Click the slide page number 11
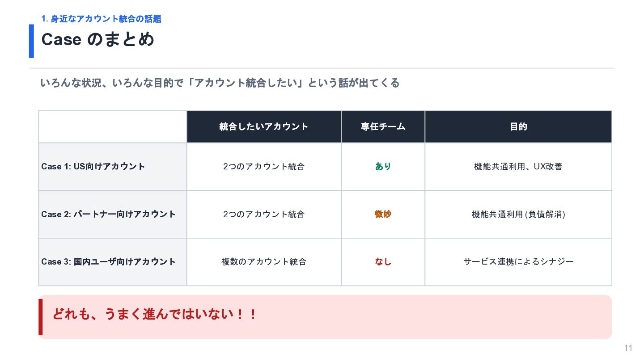The width and height of the screenshot is (644, 362). tap(628, 348)
